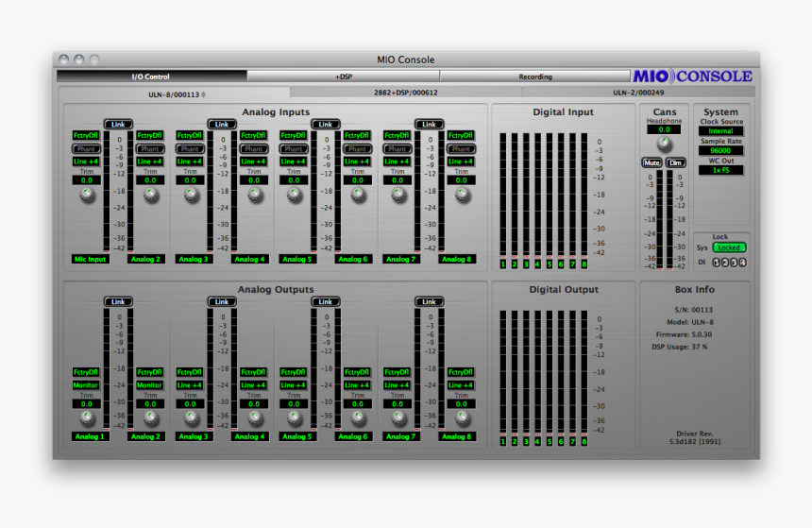
Task: Click the Analog 7 output trim knob
Action: point(398,418)
